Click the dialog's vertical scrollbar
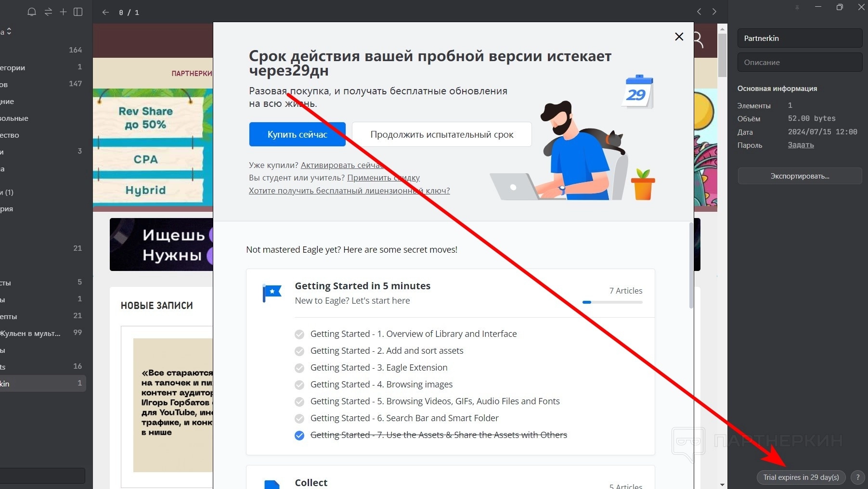 (x=691, y=265)
